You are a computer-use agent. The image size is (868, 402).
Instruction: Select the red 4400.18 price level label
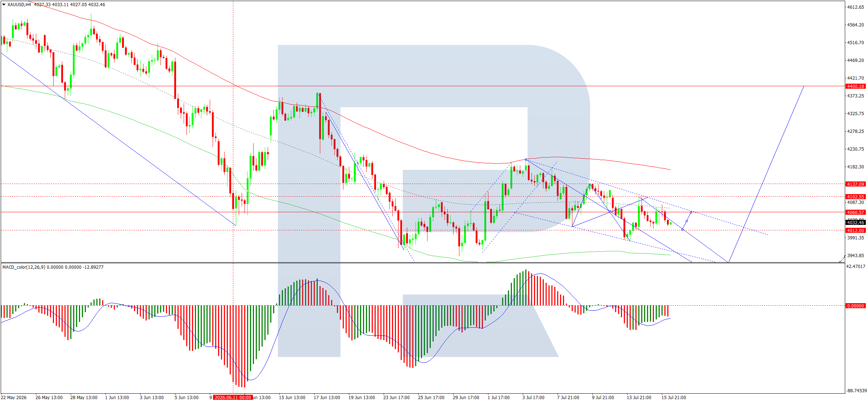(x=856, y=86)
